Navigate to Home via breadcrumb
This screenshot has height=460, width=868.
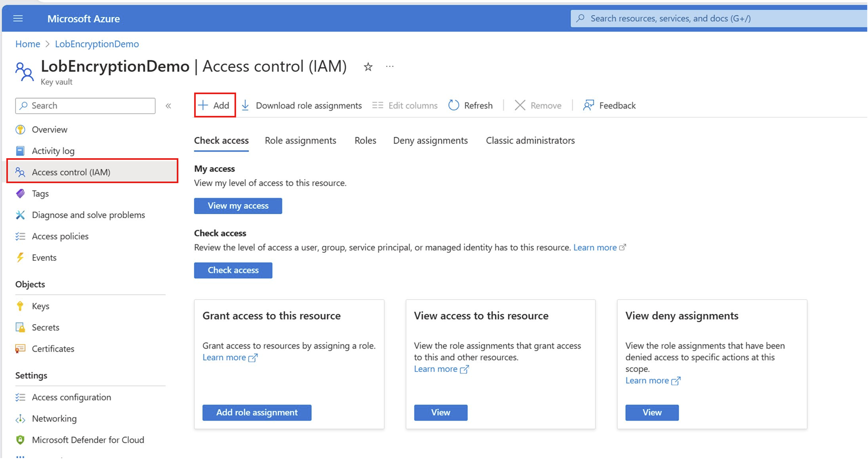[x=27, y=44]
